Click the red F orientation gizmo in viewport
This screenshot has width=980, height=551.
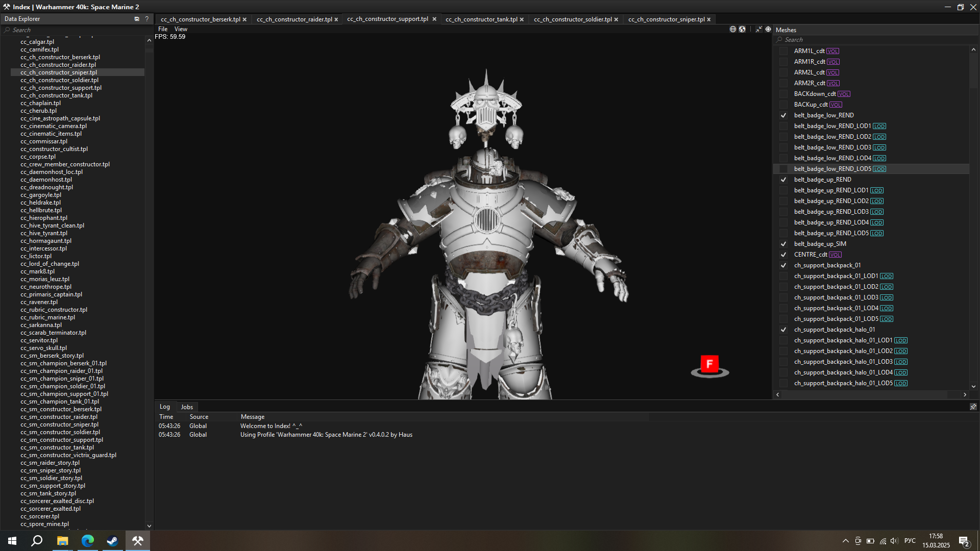pos(709,365)
